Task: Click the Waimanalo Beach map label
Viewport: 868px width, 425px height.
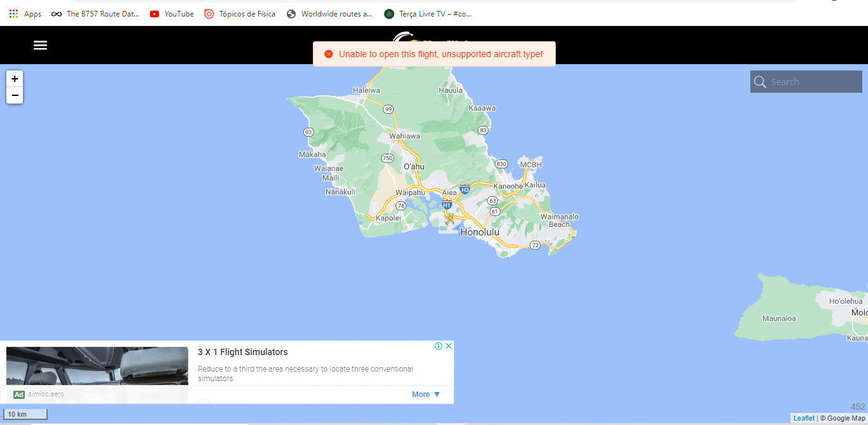Action: click(560, 220)
